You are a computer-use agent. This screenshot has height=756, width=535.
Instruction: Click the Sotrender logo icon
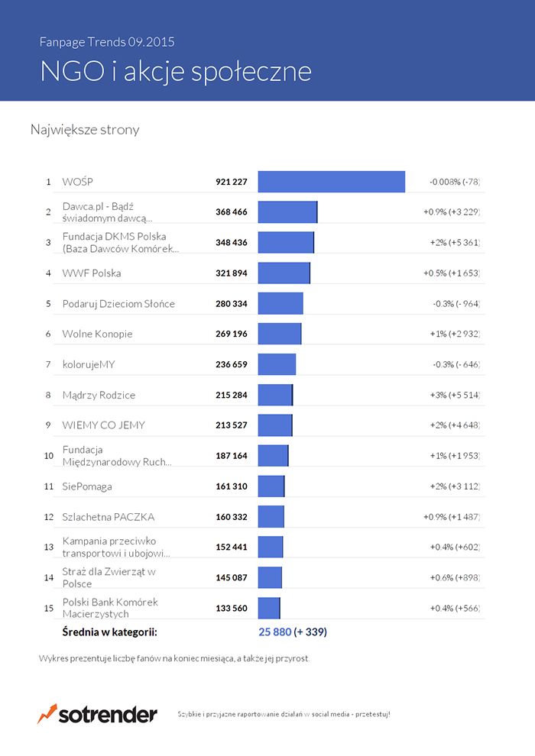click(47, 714)
